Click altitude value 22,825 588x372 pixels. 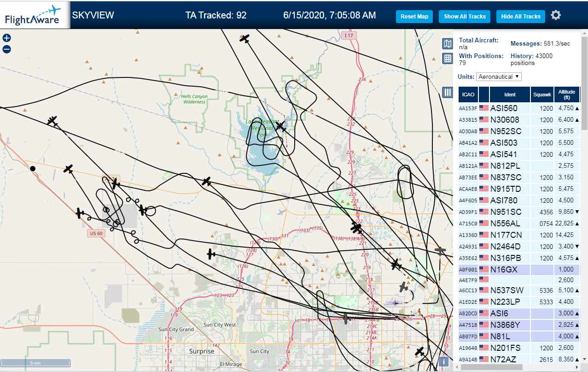coord(564,224)
